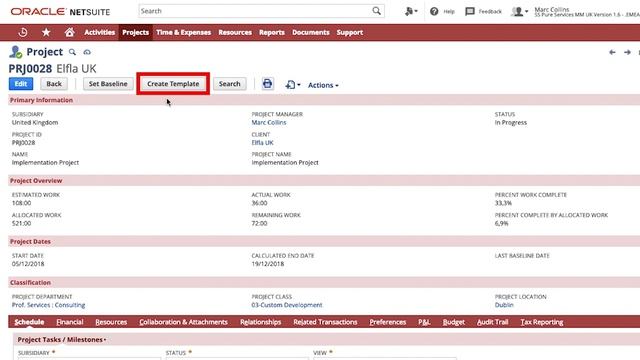Open the Elfla UK client link
This screenshot has width=640, height=360.
(262, 142)
